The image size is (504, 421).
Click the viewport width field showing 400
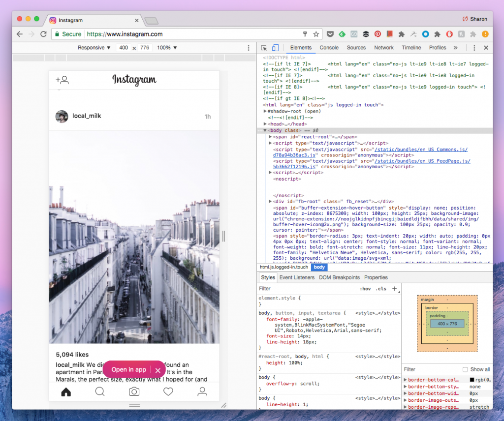pyautogui.click(x=124, y=48)
